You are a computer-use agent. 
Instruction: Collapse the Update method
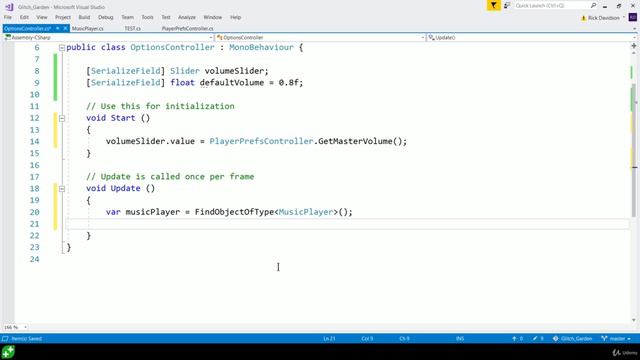coord(62,189)
